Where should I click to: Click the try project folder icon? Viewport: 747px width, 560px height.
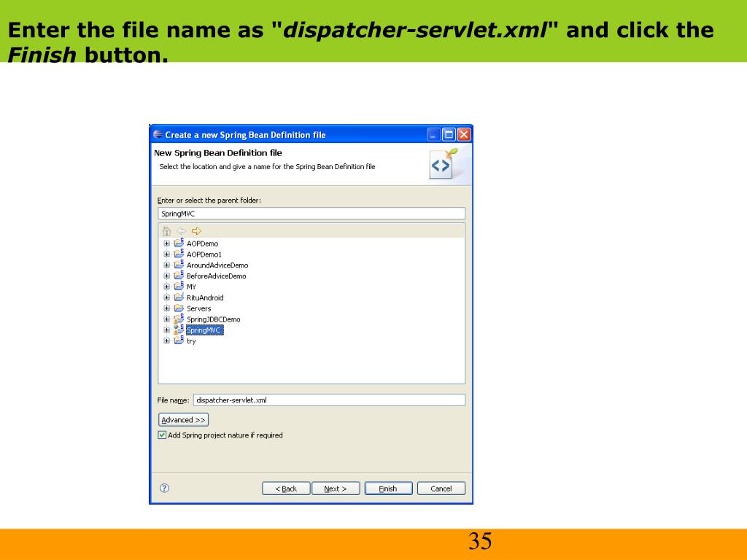coord(179,341)
